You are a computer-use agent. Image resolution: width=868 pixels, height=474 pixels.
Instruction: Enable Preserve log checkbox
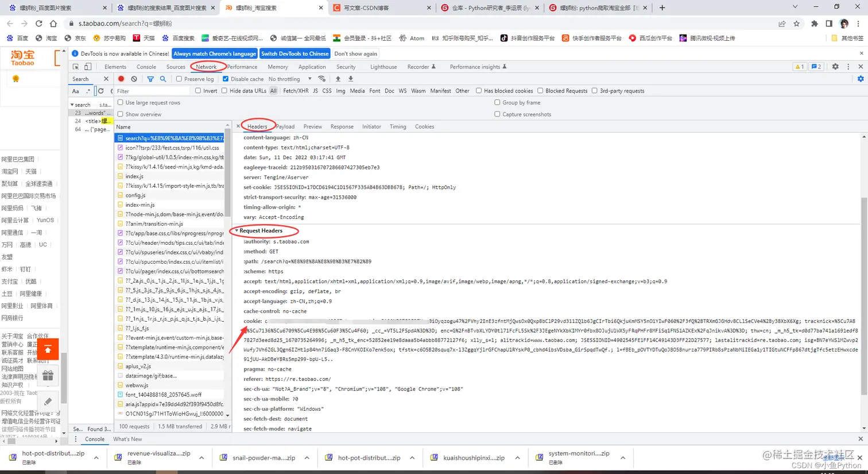[179, 79]
